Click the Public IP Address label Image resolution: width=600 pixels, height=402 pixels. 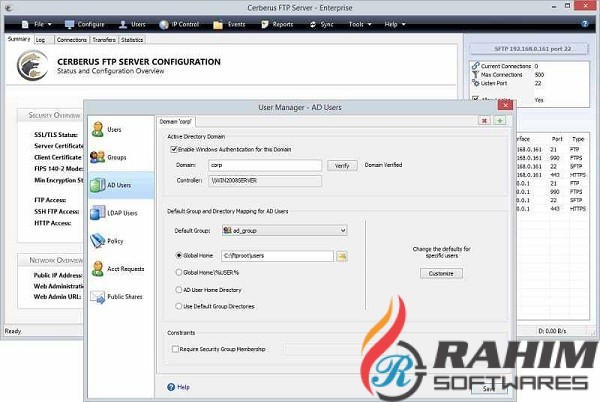click(58, 275)
